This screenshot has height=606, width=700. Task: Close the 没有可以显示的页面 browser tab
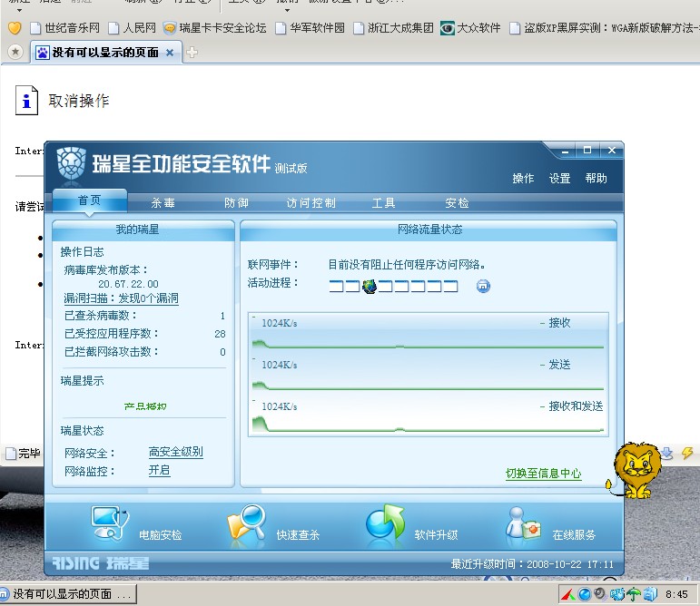(170, 53)
